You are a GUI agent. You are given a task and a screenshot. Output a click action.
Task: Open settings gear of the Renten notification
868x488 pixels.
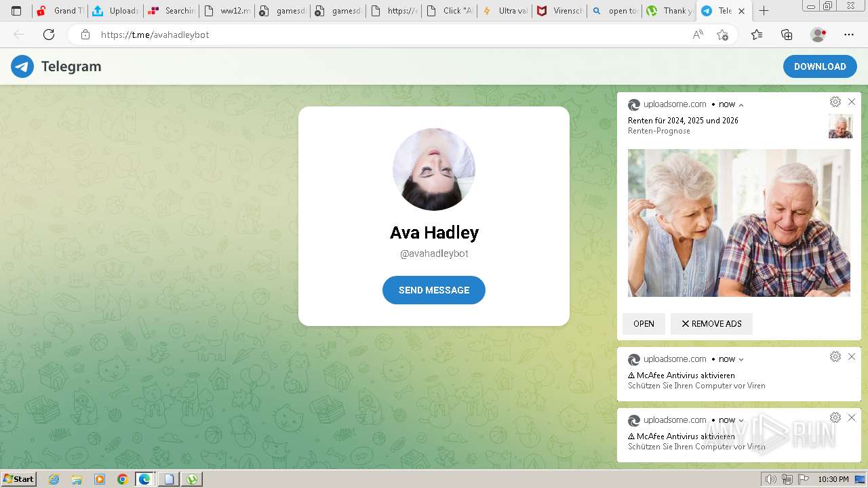835,102
